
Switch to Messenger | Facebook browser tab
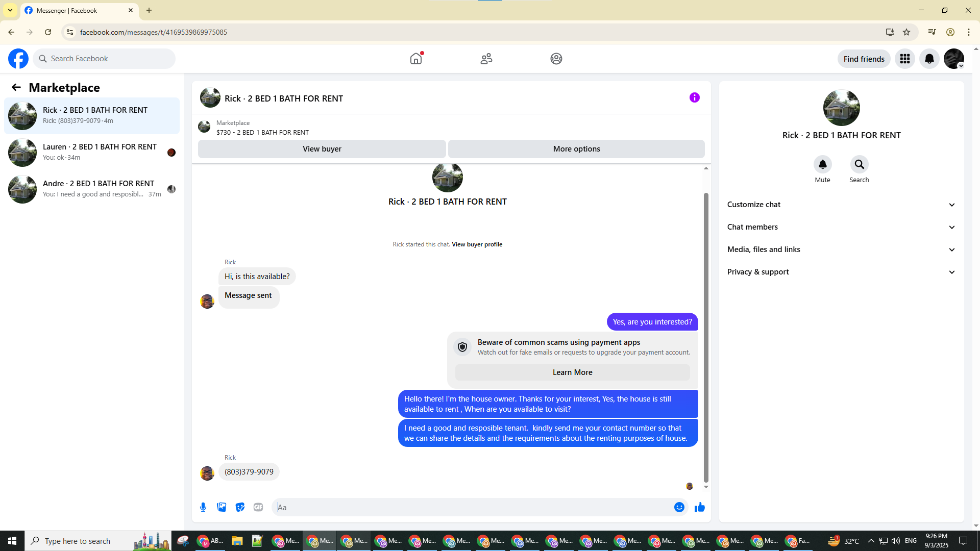79,11
